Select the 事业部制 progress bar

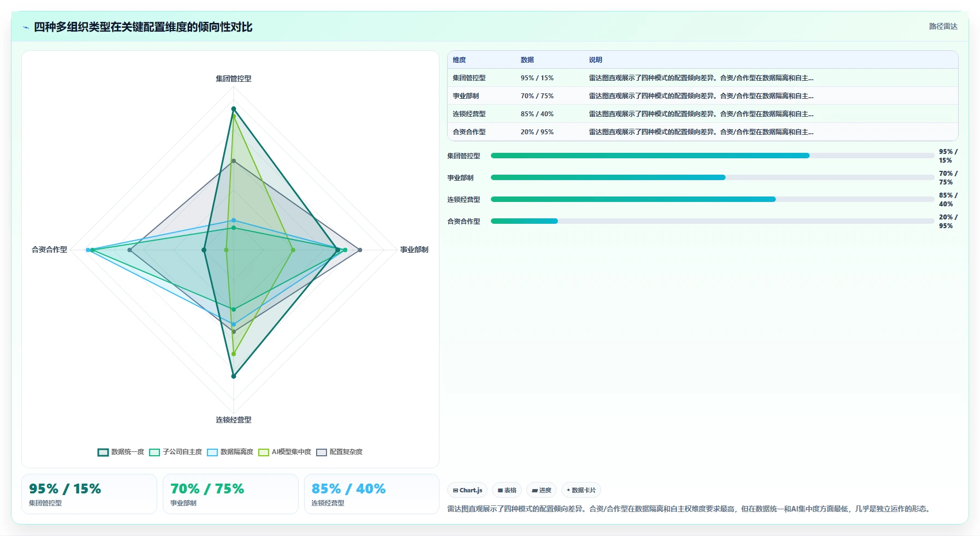[x=712, y=177]
